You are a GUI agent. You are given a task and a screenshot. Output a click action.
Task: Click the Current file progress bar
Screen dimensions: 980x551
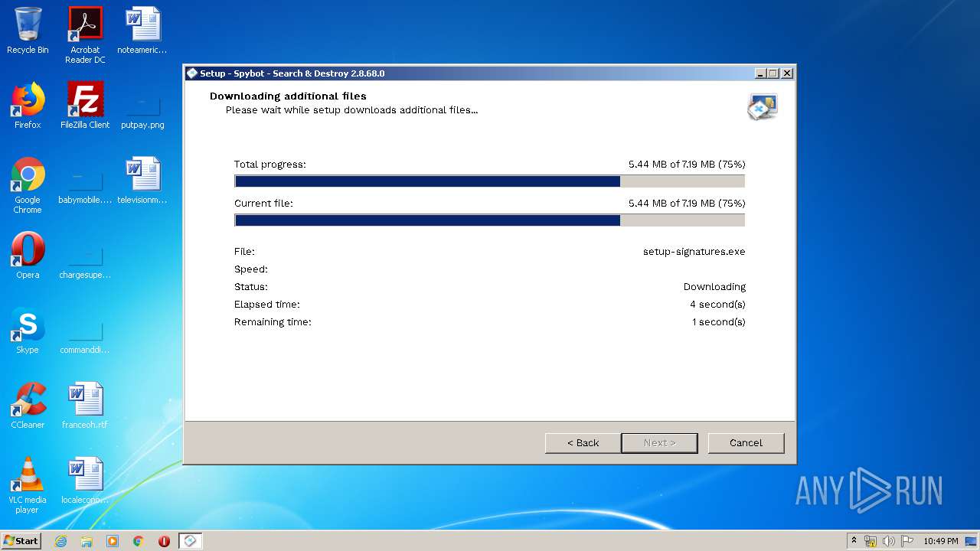tap(489, 220)
